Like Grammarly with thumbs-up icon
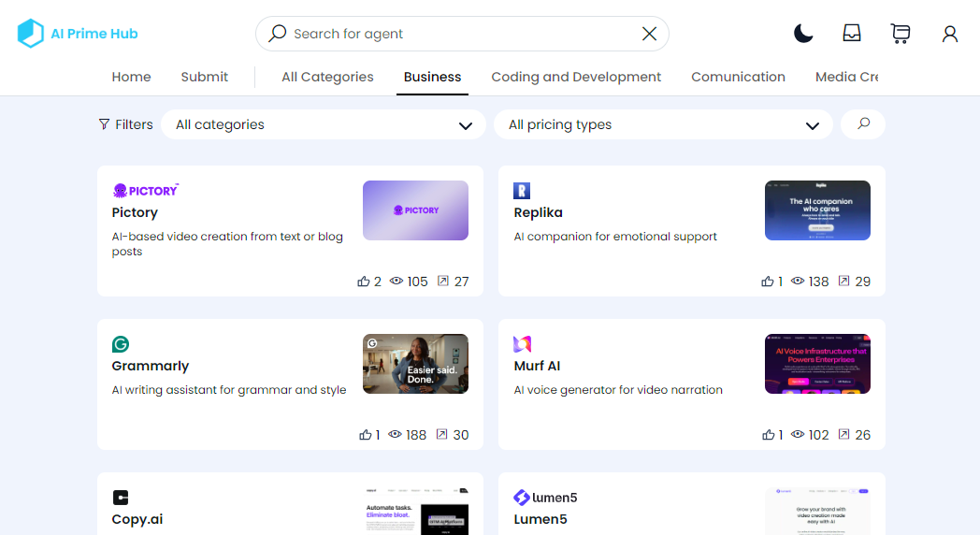 (366, 434)
